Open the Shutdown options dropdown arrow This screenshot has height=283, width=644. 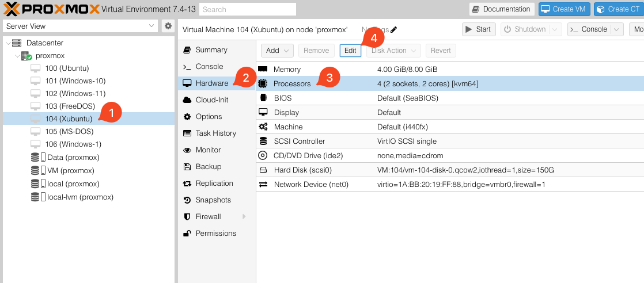click(x=555, y=29)
